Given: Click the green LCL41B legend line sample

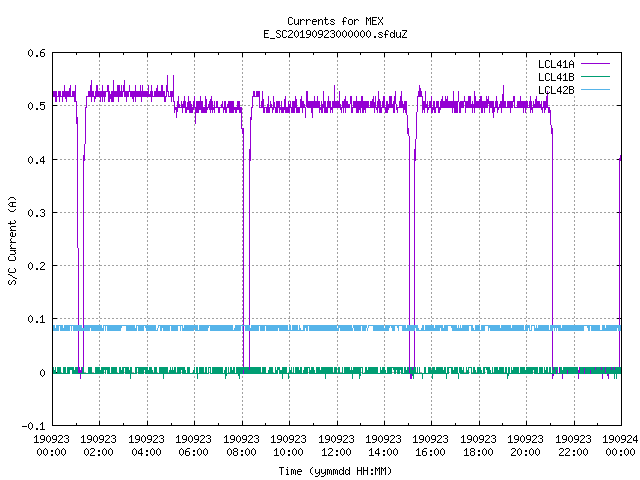Looking at the screenshot, I should 595,77.
